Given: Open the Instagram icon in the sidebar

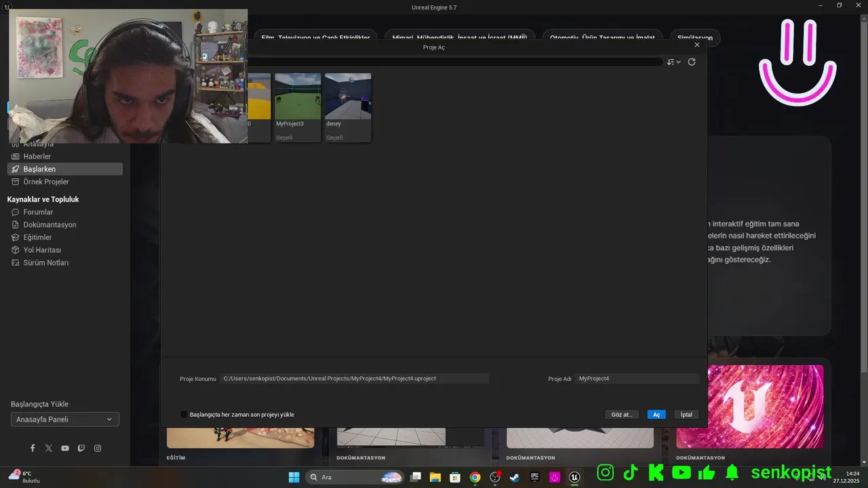Looking at the screenshot, I should click(98, 448).
